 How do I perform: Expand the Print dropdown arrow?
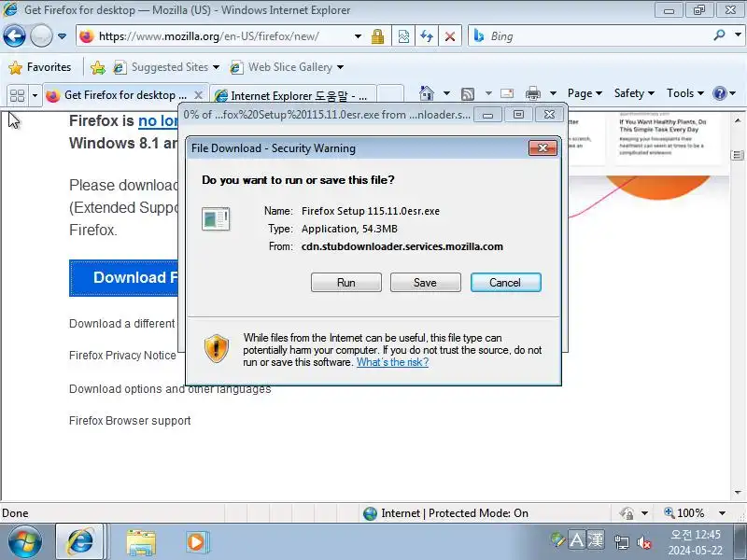click(553, 93)
